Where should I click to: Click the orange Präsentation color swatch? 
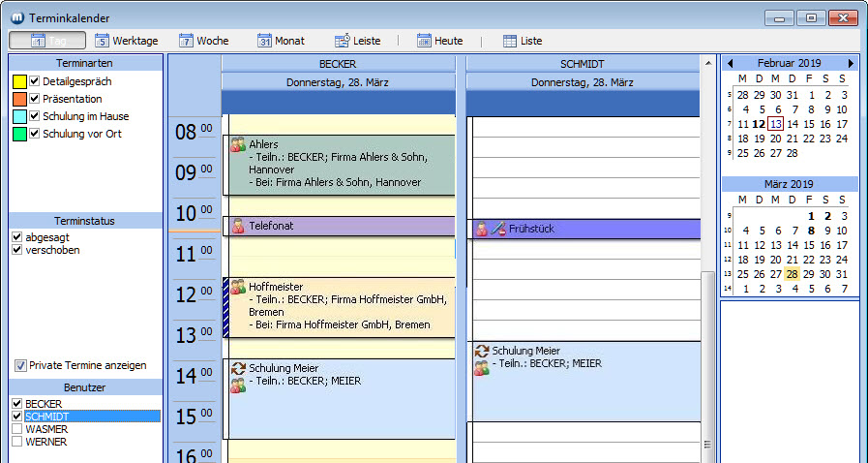pos(18,99)
